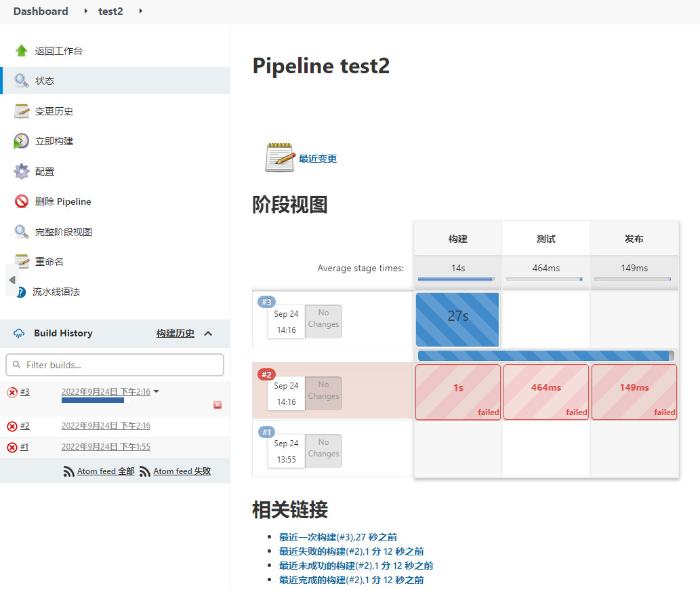Click the red 删除 Pipeline icon
Screen dimensions: 700x590
pos(22,201)
